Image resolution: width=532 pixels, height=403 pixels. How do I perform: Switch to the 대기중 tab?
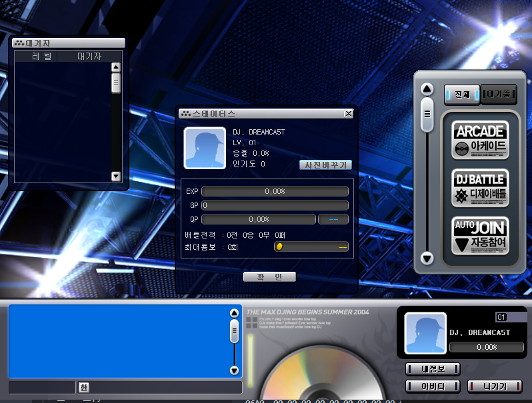(499, 94)
